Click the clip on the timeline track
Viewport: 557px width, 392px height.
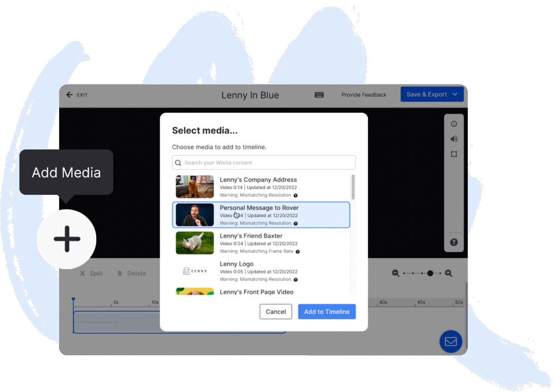(x=116, y=322)
